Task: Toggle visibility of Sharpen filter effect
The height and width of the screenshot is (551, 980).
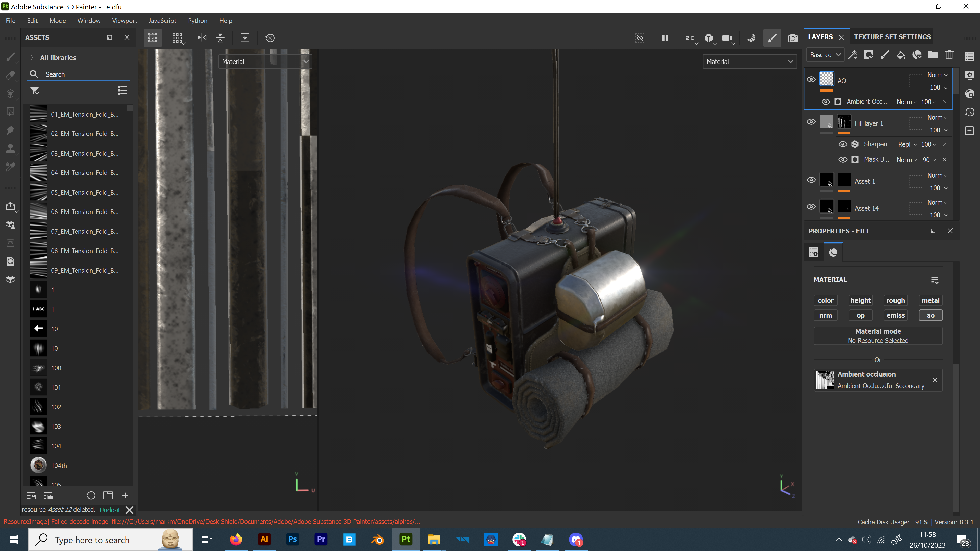Action: click(x=843, y=144)
